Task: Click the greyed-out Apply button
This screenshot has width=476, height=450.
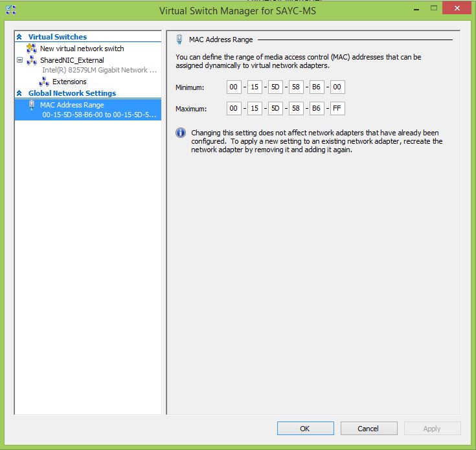Action: click(x=433, y=429)
